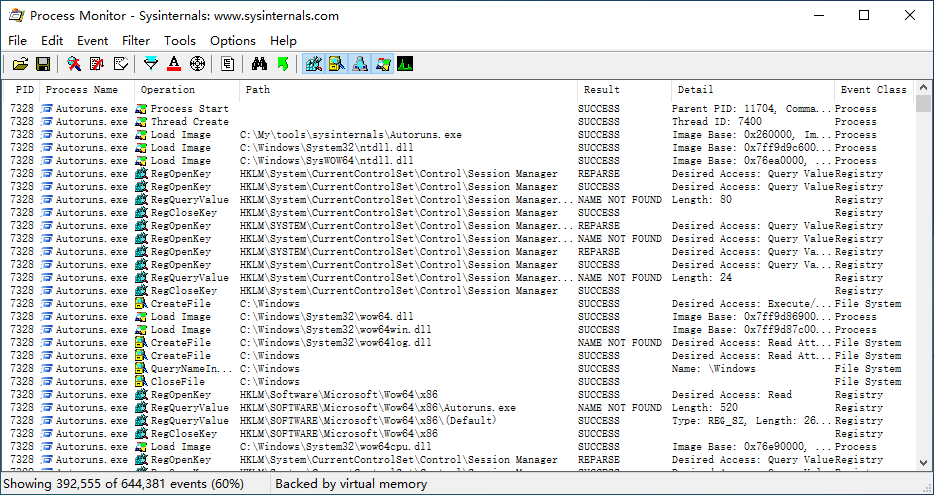Open the Event menu
The image size is (934, 495).
click(92, 41)
